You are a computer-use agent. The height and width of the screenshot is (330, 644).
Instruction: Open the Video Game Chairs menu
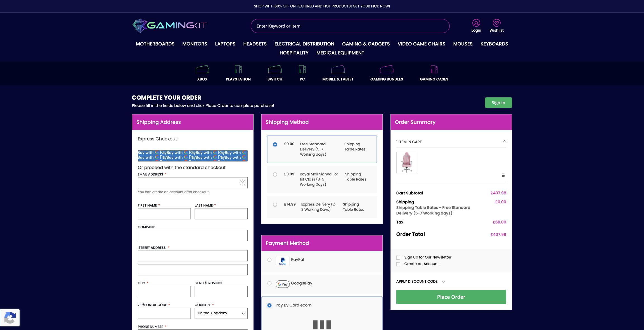[x=422, y=44]
